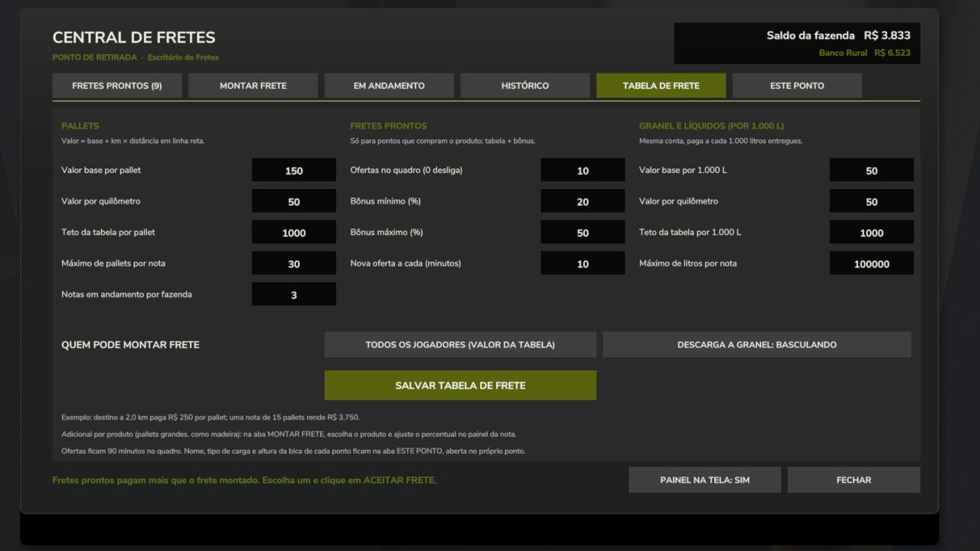Focus the Máximo de pallets por nota field

[294, 263]
